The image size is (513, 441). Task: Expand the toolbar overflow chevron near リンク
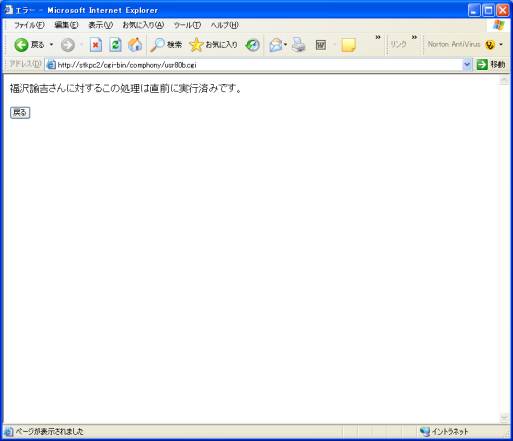414,37
